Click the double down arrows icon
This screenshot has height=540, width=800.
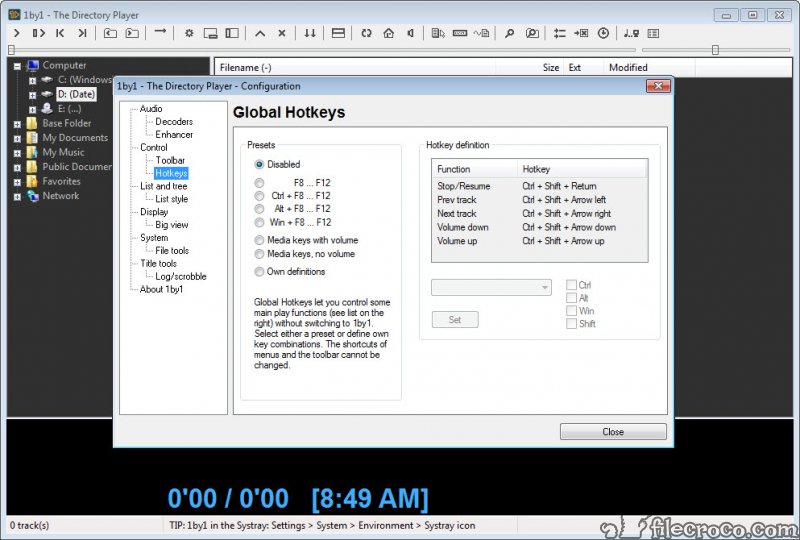point(310,33)
